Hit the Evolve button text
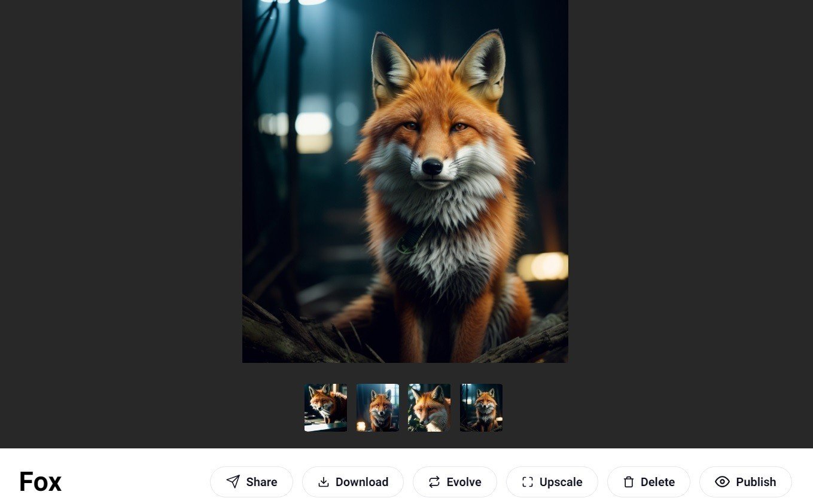 464,482
